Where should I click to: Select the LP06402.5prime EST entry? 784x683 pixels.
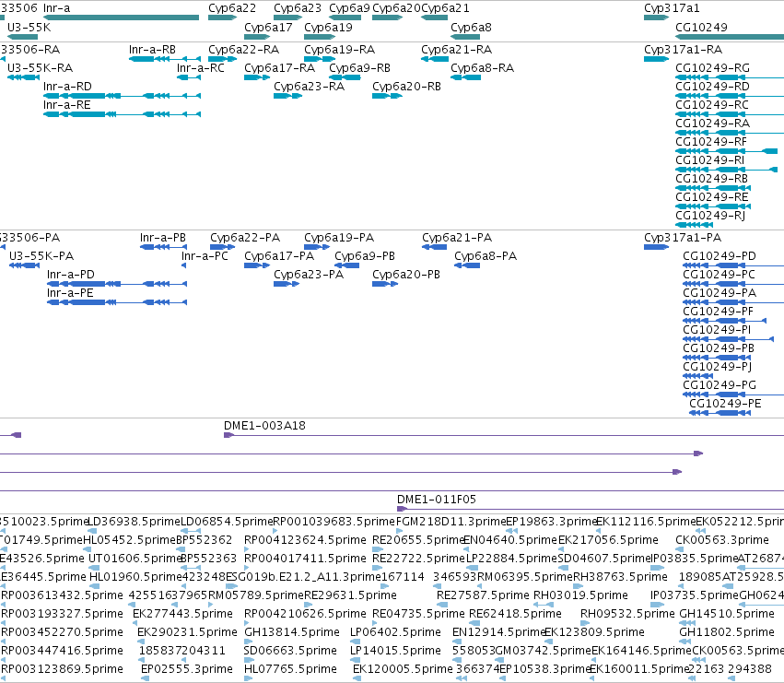pos(395,632)
